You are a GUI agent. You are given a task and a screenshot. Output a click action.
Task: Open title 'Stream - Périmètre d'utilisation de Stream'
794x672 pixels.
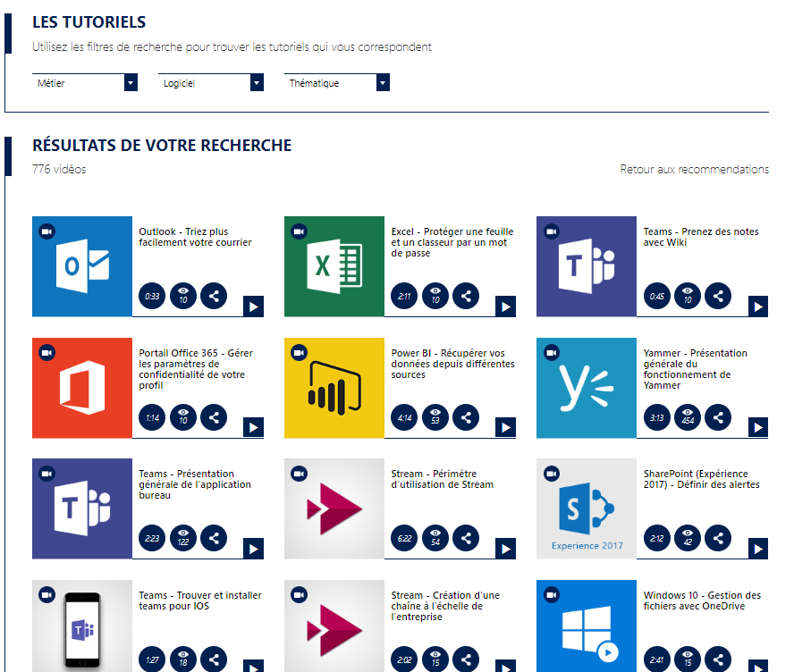pos(442,479)
